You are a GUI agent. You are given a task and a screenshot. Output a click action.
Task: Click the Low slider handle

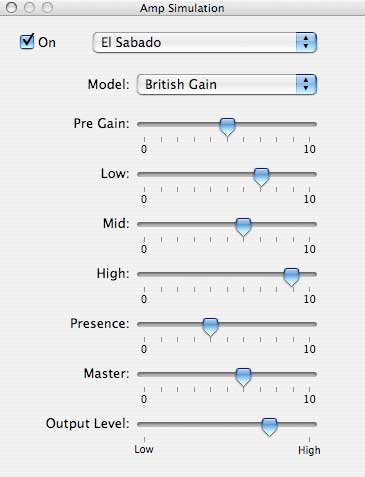(x=261, y=177)
